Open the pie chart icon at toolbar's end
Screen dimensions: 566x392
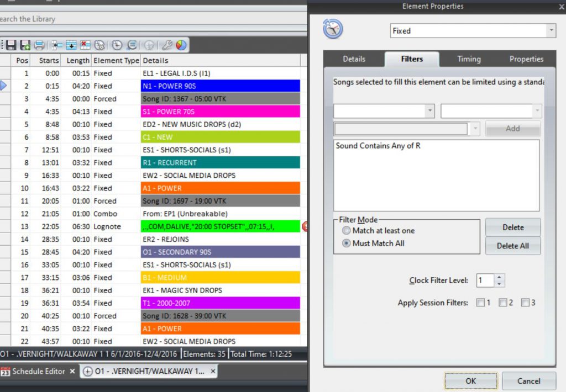pyautogui.click(x=181, y=45)
